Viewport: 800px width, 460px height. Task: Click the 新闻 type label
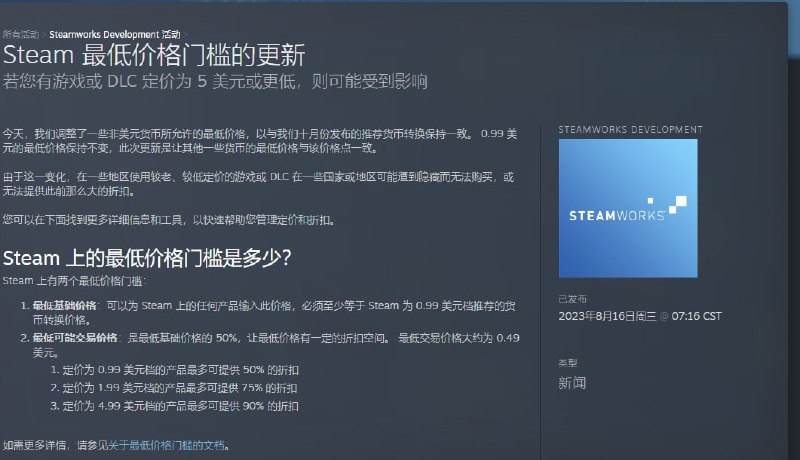coord(572,383)
